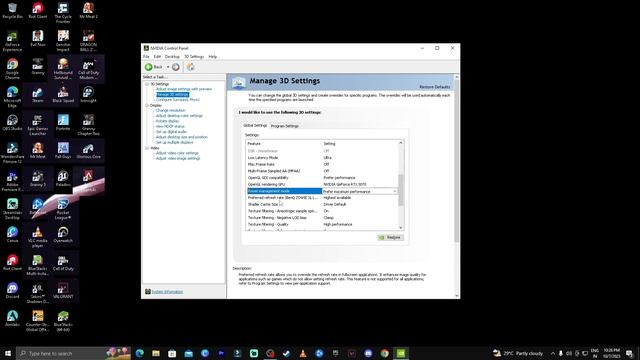The width and height of the screenshot is (640, 360).
Task: Open the 3D Settings menu
Action: point(194,57)
